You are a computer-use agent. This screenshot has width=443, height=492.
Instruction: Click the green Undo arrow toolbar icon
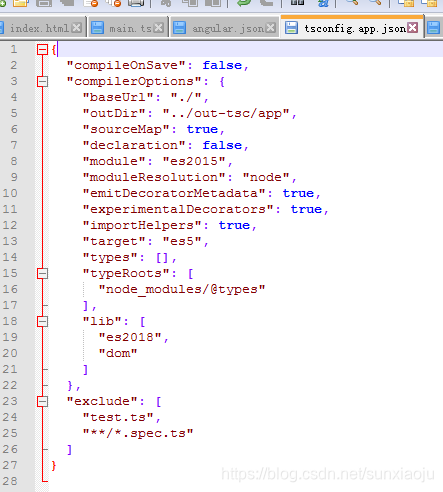tap(244, 3)
